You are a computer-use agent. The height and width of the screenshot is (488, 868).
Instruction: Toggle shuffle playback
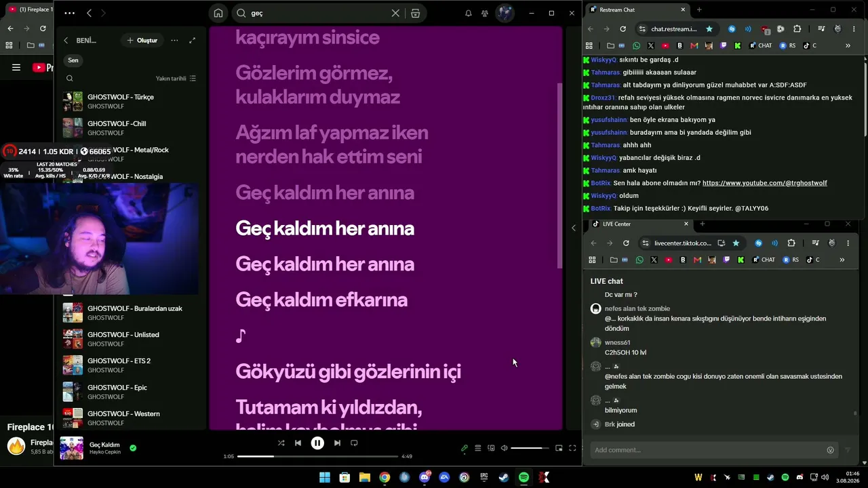[x=281, y=443]
